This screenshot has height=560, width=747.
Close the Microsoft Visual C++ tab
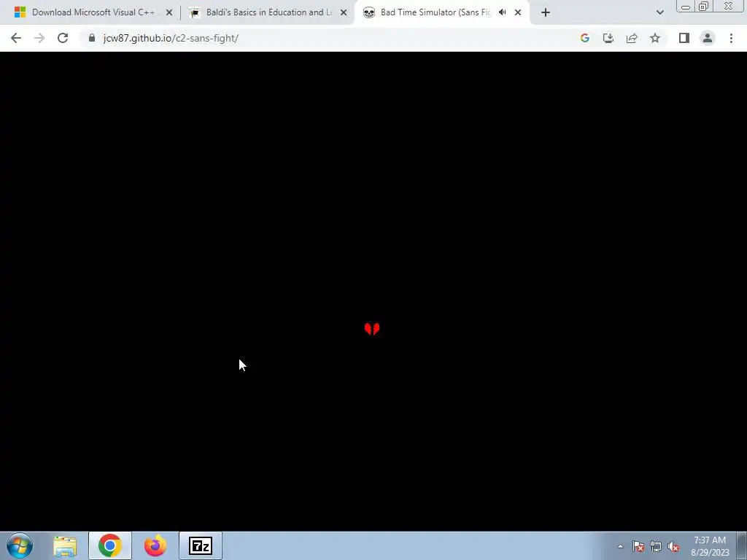pyautogui.click(x=169, y=12)
